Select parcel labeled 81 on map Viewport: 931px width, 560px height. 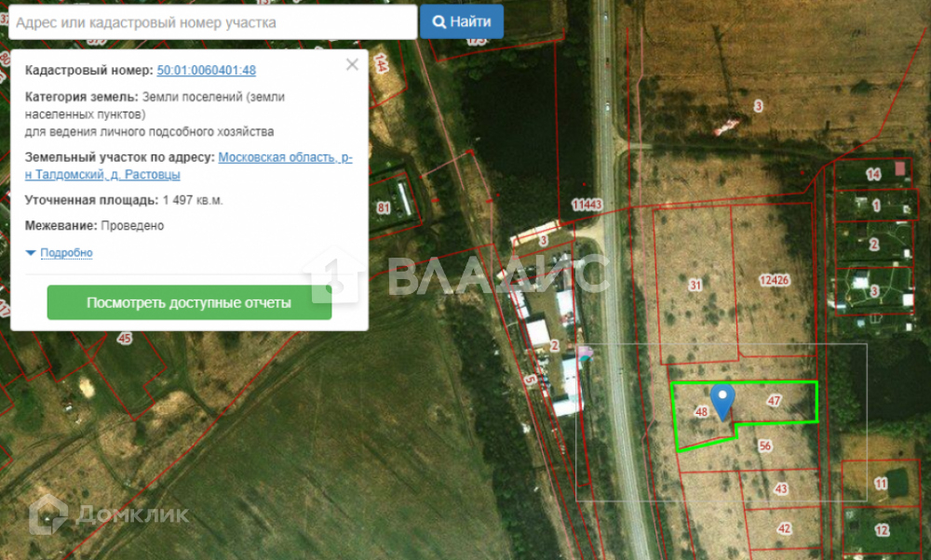pyautogui.click(x=384, y=207)
